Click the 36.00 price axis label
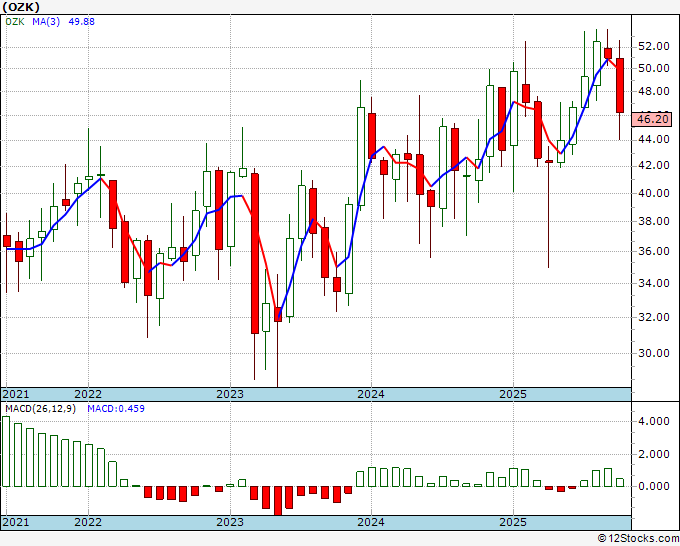The image size is (680, 546). coord(653,251)
